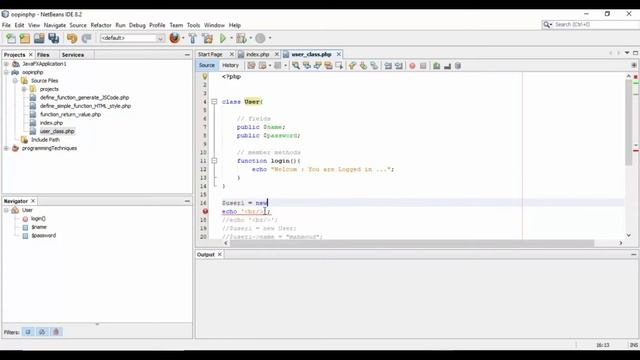Toggle Highlight Search icon in editor toolbar
This screenshot has height=360, width=640.
(328, 66)
